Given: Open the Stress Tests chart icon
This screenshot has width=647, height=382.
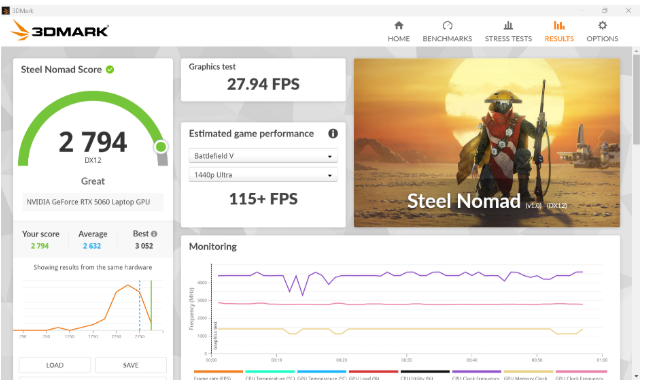Looking at the screenshot, I should (508, 26).
